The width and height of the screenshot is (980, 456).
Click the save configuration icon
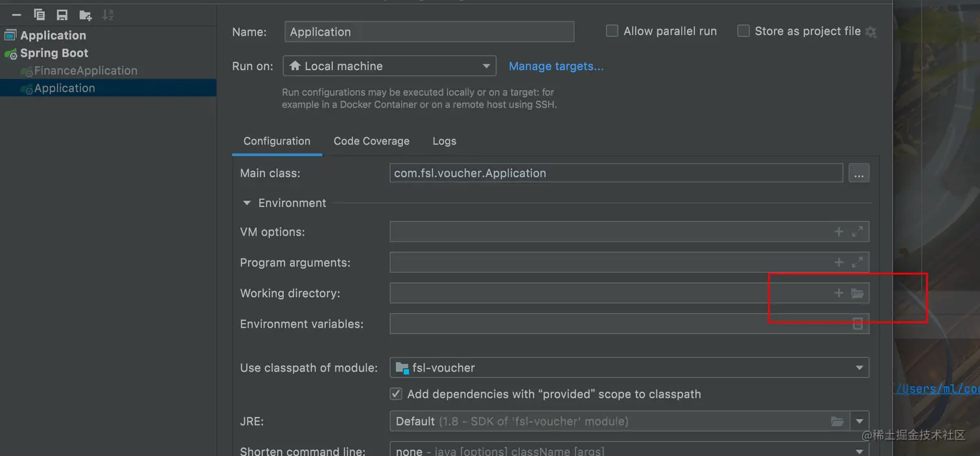pos(62,15)
